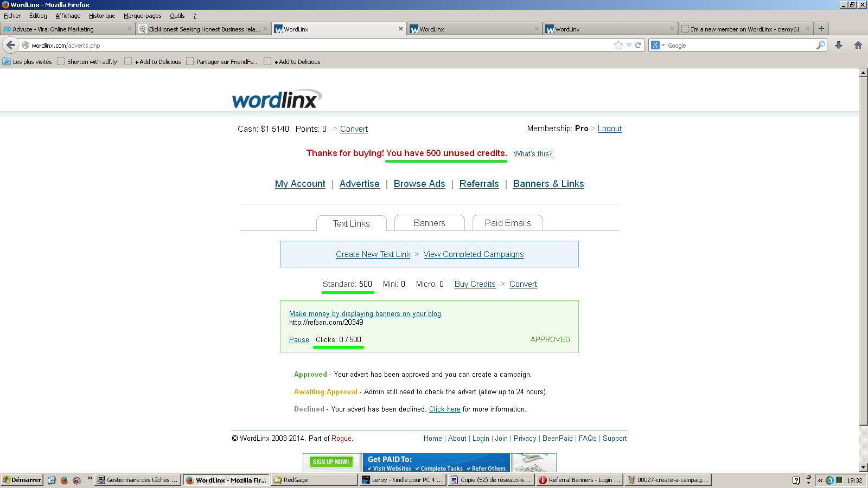Go back with the browser back arrow
The height and width of the screenshot is (488, 868).
tap(10, 45)
